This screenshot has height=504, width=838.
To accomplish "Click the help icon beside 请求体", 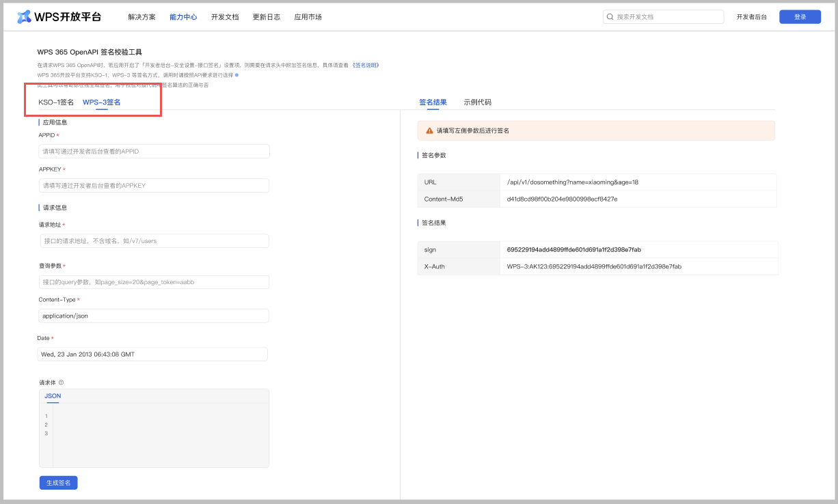I will pyautogui.click(x=62, y=382).
